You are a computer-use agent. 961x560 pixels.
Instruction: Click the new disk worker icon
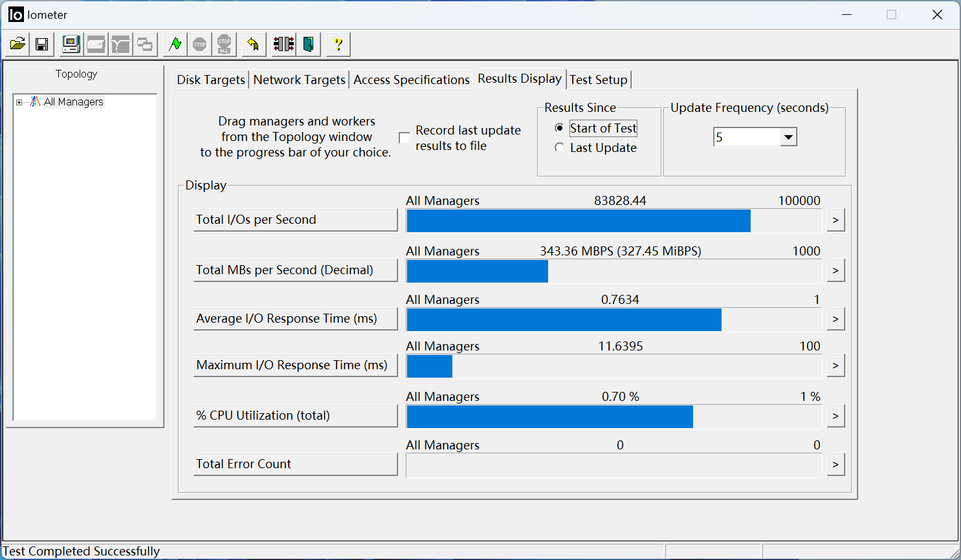pyautogui.click(x=96, y=45)
